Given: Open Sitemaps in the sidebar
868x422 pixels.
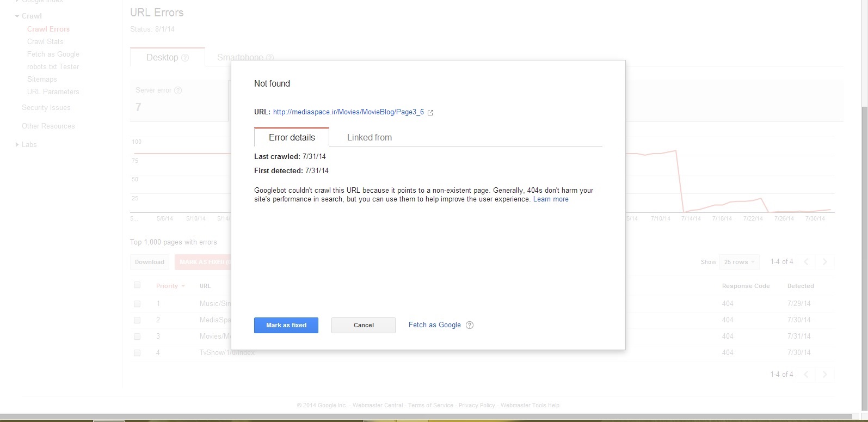Looking at the screenshot, I should click(x=42, y=79).
